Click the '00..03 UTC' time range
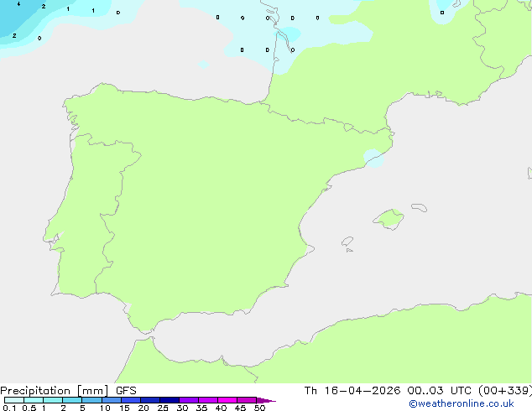The width and height of the screenshot is (532, 411). (x=439, y=391)
